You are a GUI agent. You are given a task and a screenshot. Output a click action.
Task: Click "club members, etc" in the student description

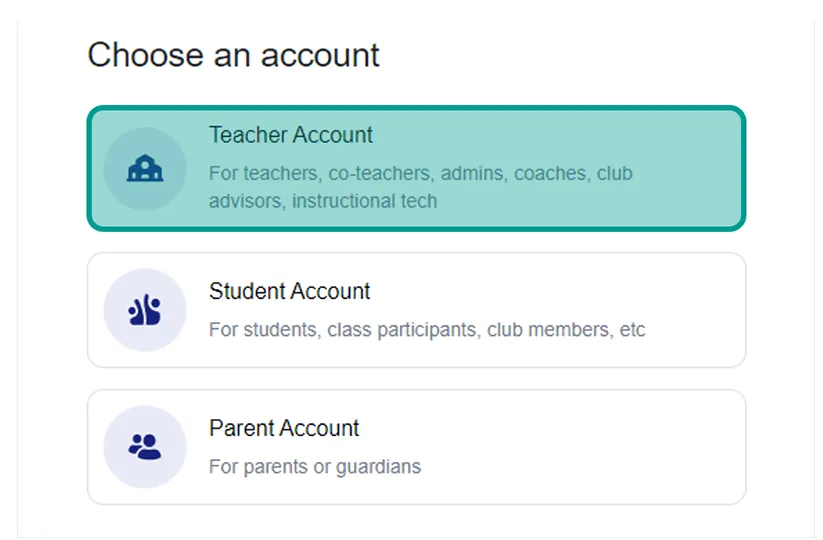(566, 330)
